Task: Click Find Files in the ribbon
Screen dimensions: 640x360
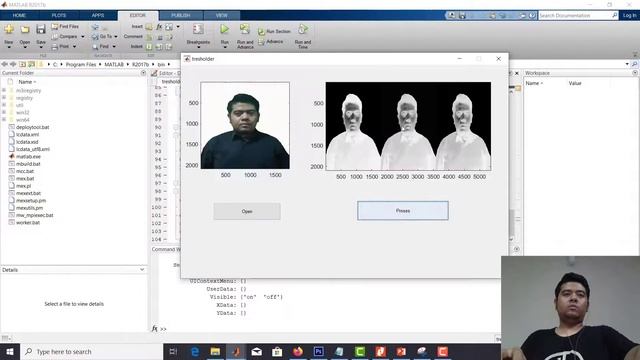Action: pyautogui.click(x=65, y=27)
